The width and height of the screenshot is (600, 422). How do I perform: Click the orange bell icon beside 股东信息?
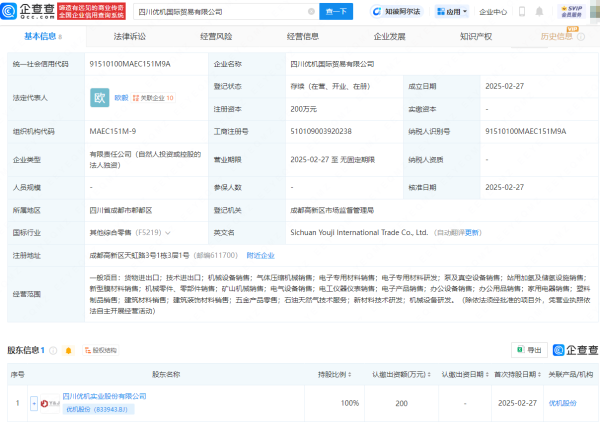[68, 350]
